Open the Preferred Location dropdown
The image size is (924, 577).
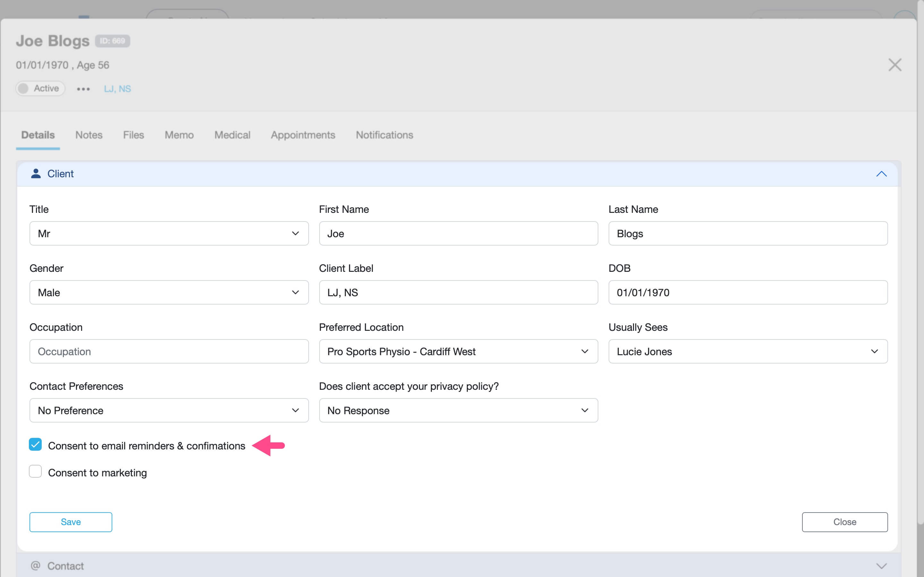[x=585, y=351]
